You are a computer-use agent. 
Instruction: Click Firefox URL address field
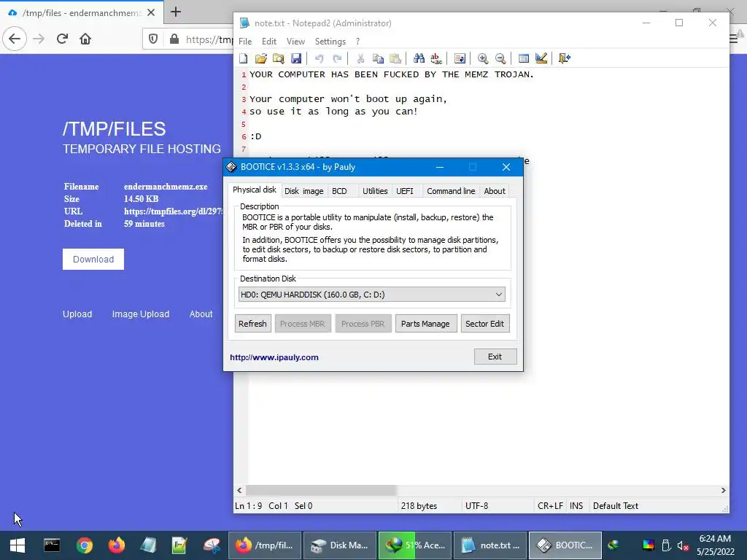209,39
